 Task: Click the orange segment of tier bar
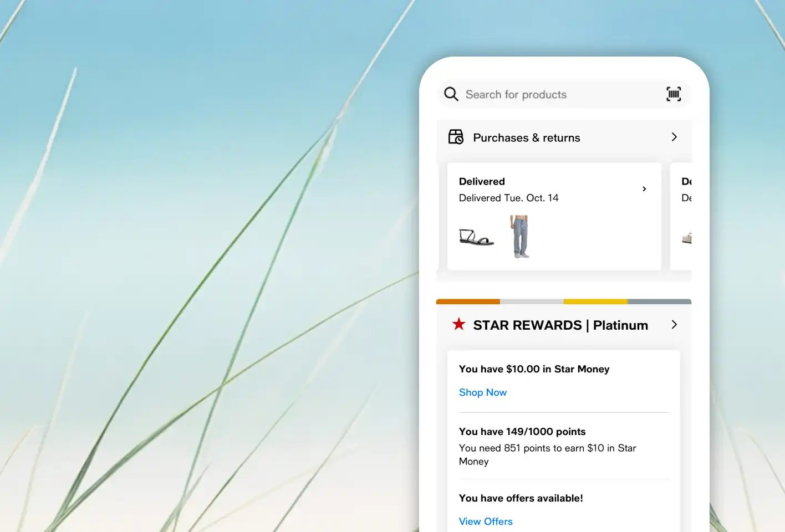tap(468, 301)
